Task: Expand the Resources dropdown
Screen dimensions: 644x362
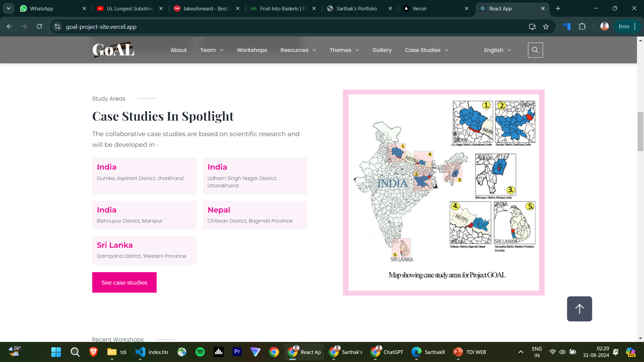Action: (298, 50)
